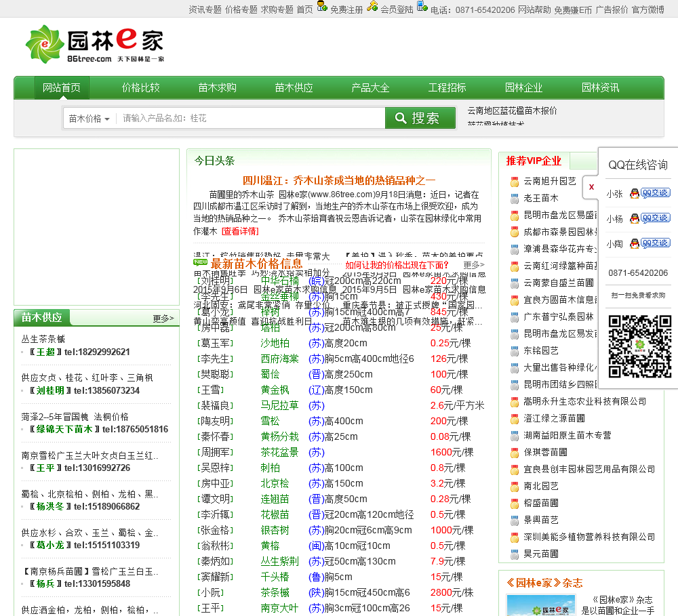Open the 苗木供应 nav tab
678x616 pixels.
(294, 87)
